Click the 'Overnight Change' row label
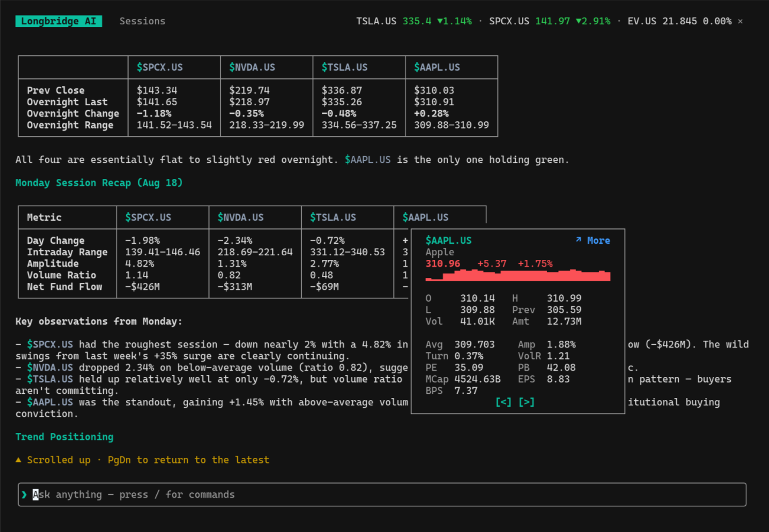769x532 pixels. 73,113
